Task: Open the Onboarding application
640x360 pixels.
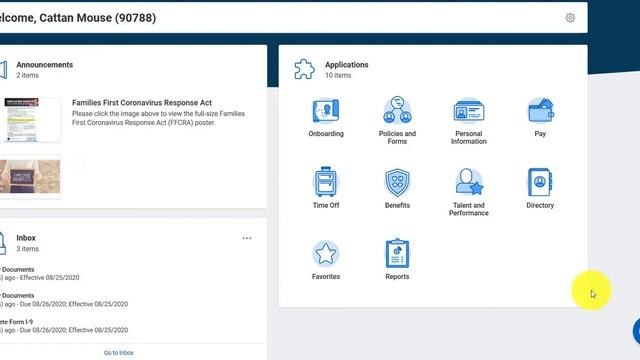Action: pyautogui.click(x=326, y=116)
